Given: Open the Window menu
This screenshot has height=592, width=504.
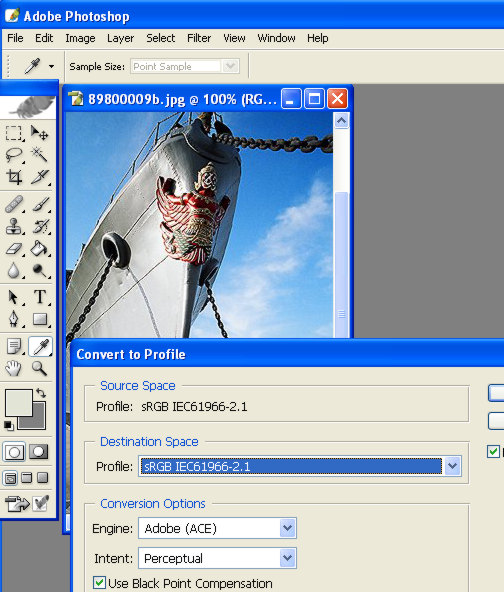Looking at the screenshot, I should (276, 38).
